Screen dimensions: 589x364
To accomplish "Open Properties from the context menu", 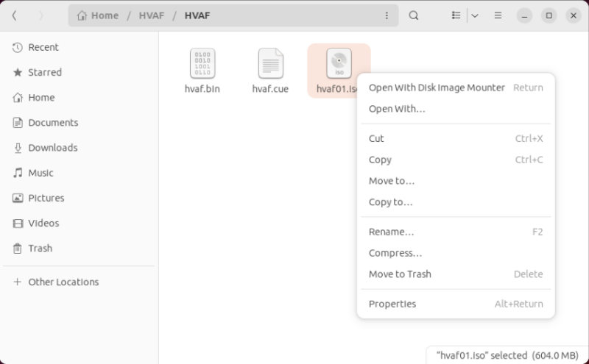I will point(456,304).
